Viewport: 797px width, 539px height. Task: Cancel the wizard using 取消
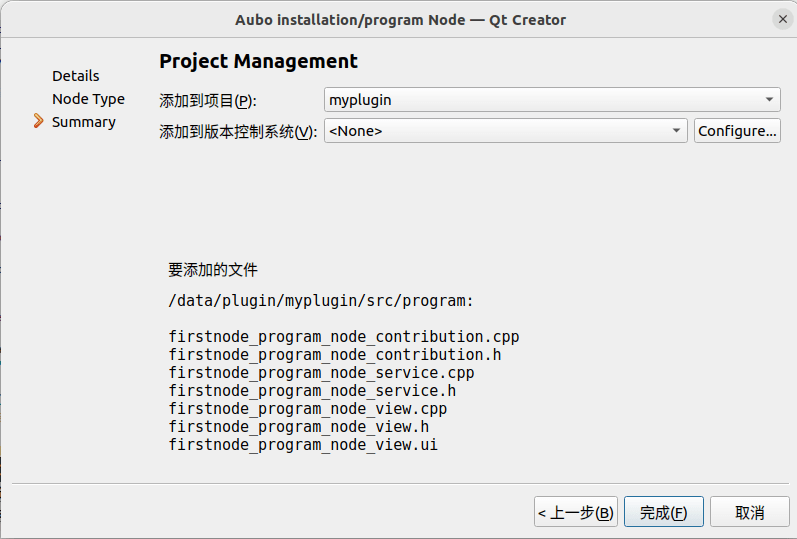coord(749,512)
